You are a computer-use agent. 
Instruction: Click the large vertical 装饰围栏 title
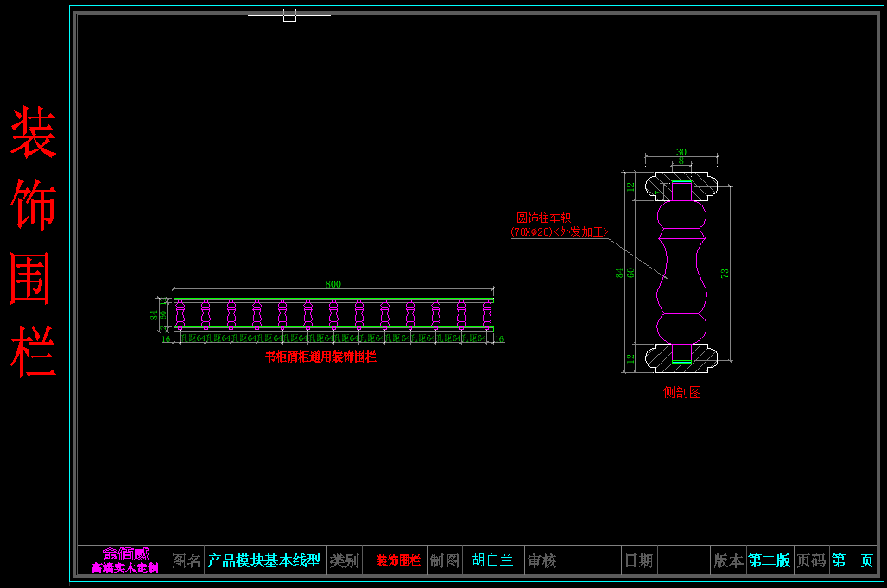point(33,242)
